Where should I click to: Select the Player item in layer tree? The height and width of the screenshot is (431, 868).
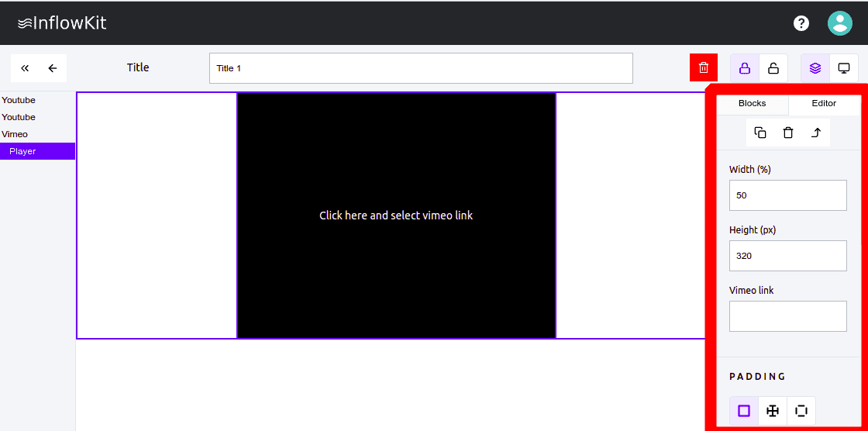22,151
